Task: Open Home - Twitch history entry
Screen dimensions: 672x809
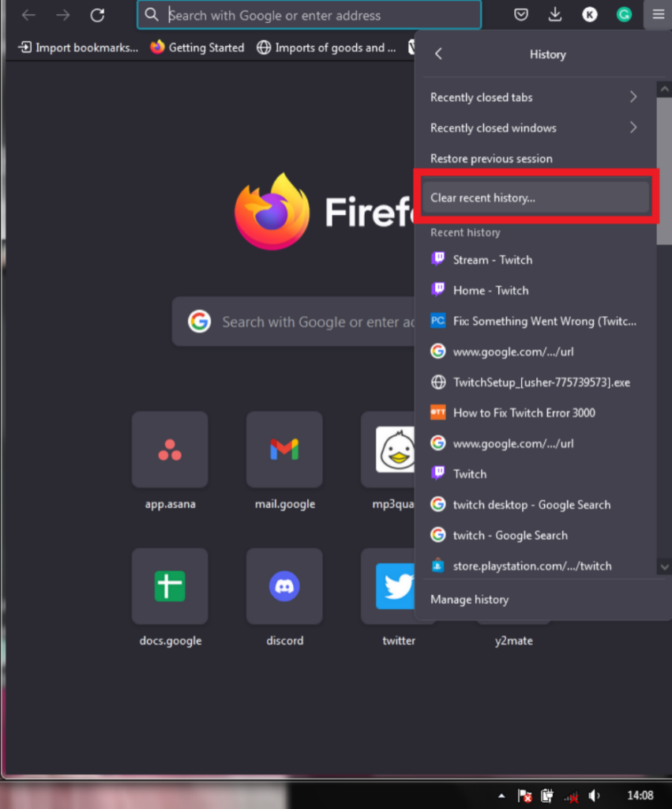Action: 535,291
